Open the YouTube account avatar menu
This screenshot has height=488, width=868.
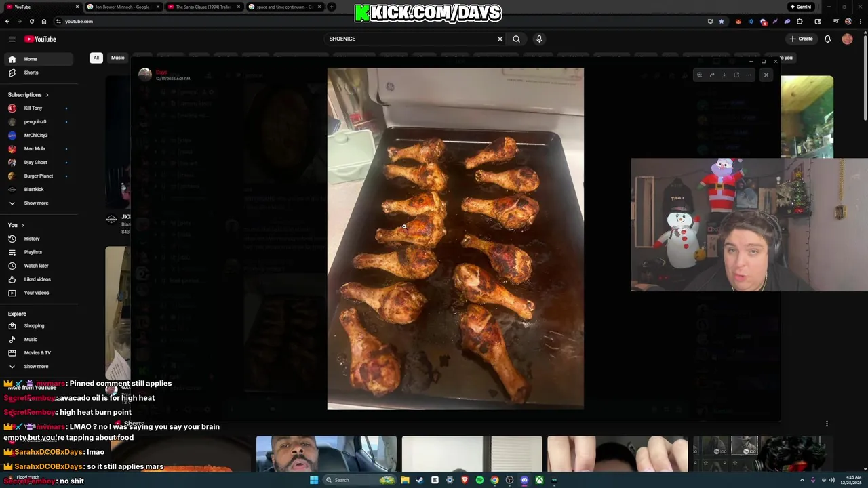847,39
